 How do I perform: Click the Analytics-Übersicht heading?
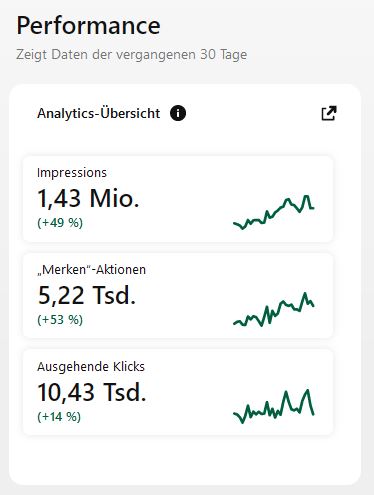(99, 113)
